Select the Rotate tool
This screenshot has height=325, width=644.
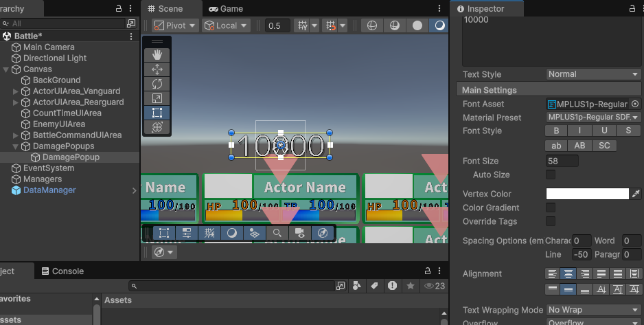tap(157, 83)
